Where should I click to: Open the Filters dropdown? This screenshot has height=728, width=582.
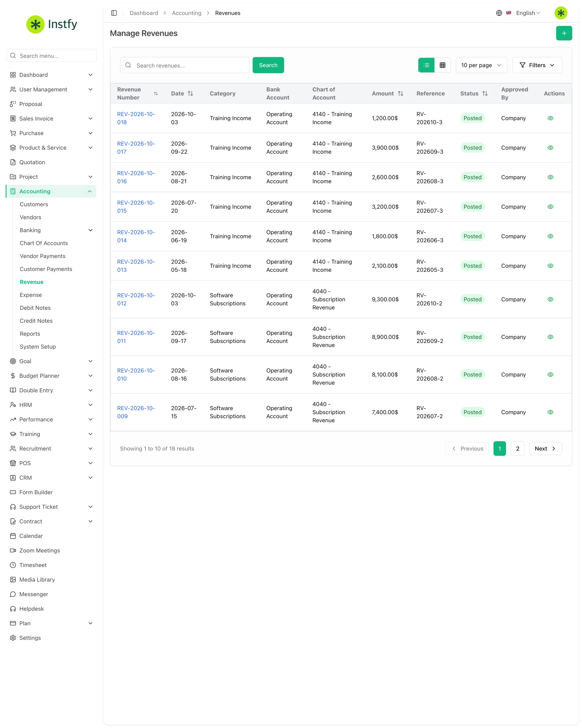pyautogui.click(x=537, y=65)
